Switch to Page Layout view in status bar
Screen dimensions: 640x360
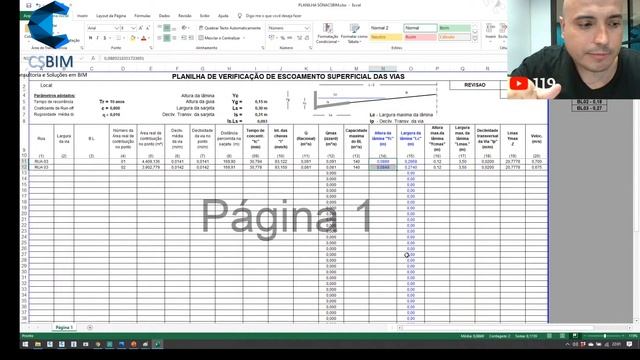562,336
